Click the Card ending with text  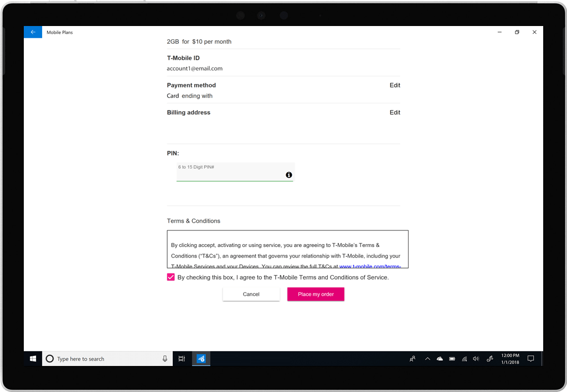189,96
